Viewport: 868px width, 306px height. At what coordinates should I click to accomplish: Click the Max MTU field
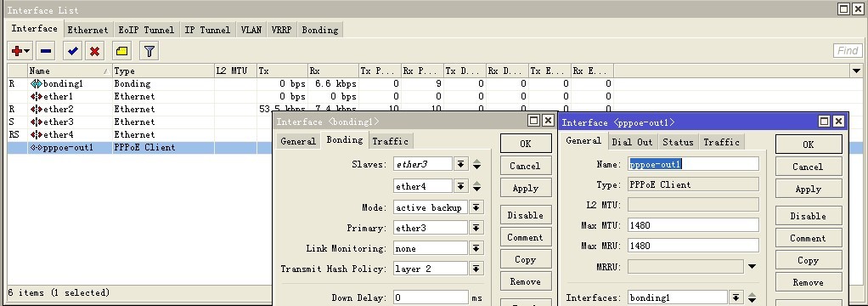coord(693,225)
